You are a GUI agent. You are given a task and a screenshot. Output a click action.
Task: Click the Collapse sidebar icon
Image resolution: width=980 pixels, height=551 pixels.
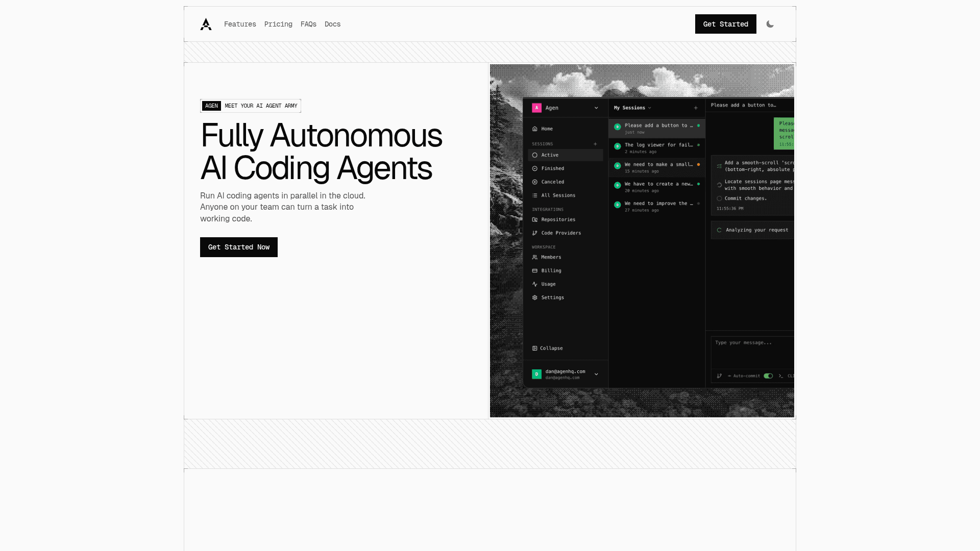(534, 348)
